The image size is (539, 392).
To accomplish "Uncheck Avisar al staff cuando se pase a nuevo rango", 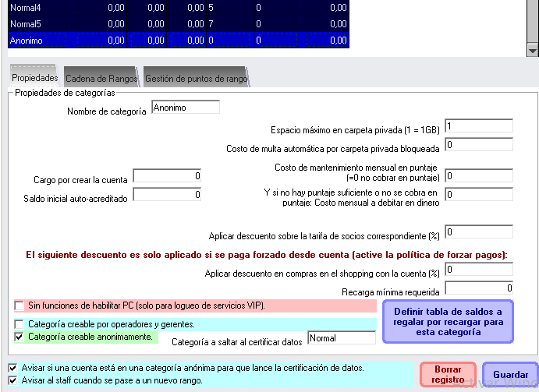I will point(12,380).
